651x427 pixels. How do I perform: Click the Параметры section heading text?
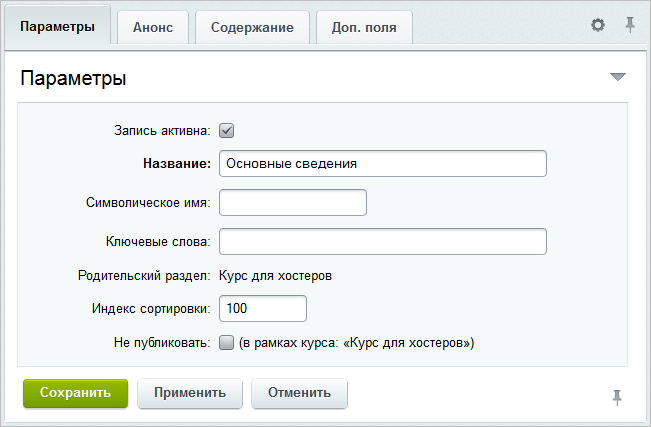click(x=73, y=77)
